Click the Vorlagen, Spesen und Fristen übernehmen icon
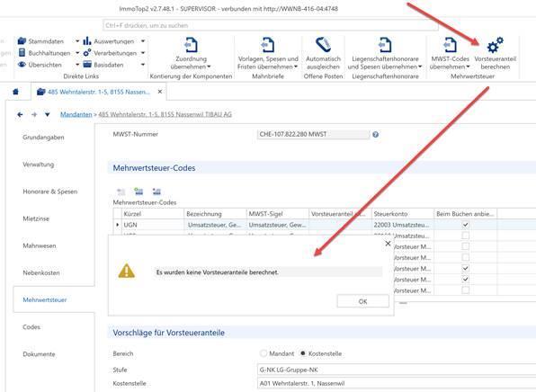536x392 pixels. [268, 45]
